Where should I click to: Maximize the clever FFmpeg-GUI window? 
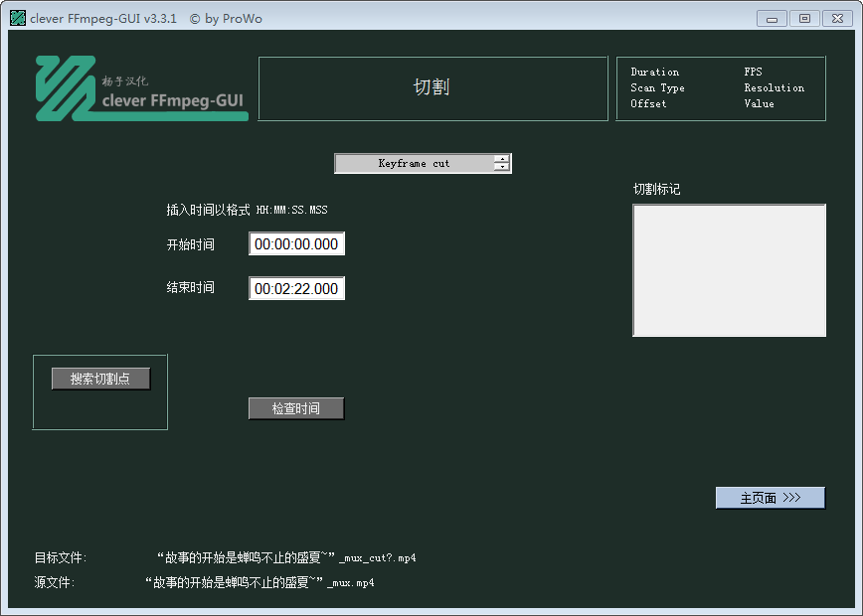click(804, 18)
